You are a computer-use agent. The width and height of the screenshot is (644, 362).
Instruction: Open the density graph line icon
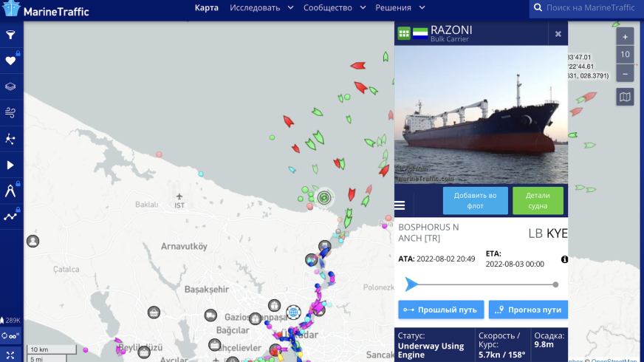(10, 216)
